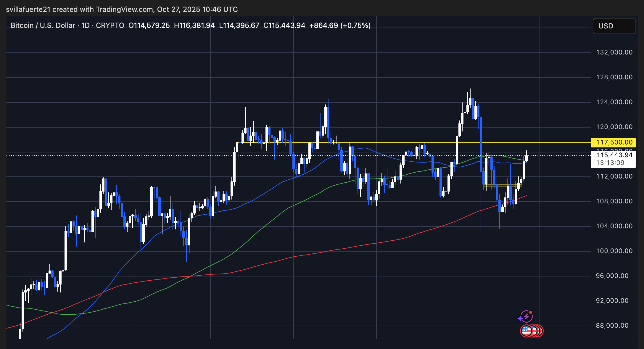Image resolution: width=644 pixels, height=349 pixels.
Task: Click the 132,000.00 price axis label
Action: coord(614,52)
